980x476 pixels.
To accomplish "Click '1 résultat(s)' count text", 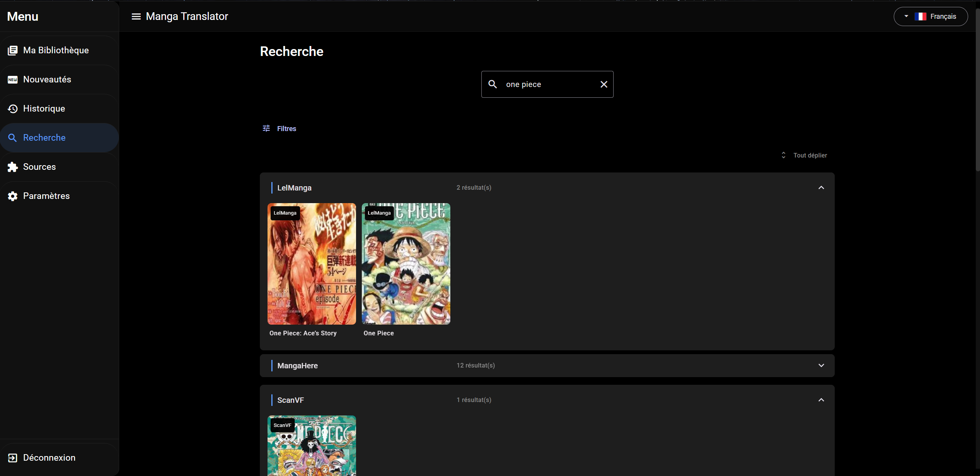I will [474, 400].
